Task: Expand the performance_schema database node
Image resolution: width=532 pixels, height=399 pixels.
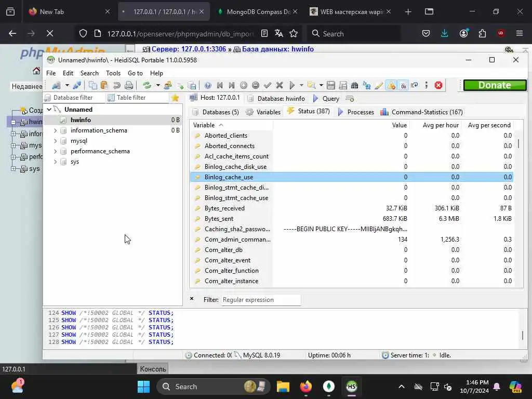Action: (x=55, y=151)
